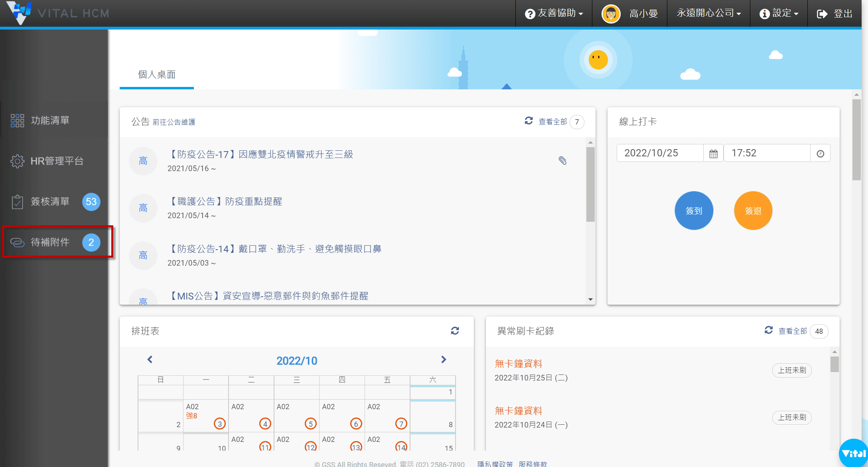Go to previous month in schedule
The height and width of the screenshot is (467, 868).
150,360
